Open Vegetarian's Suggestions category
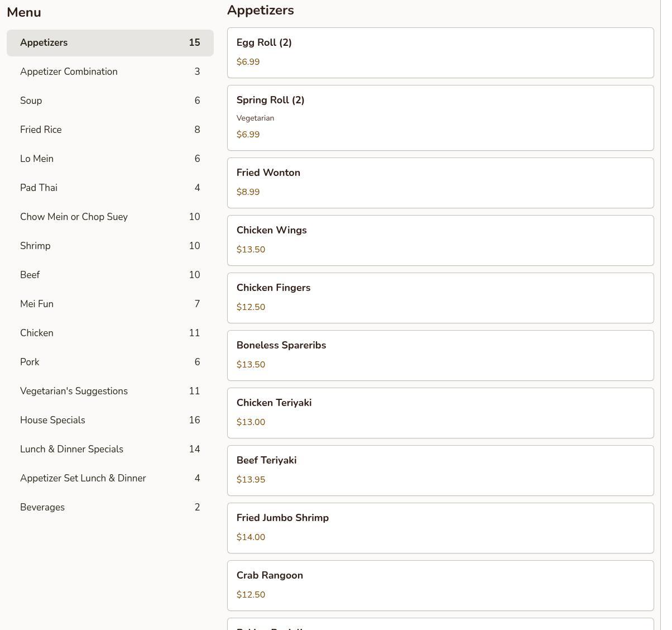This screenshot has height=630, width=672. pos(110,391)
